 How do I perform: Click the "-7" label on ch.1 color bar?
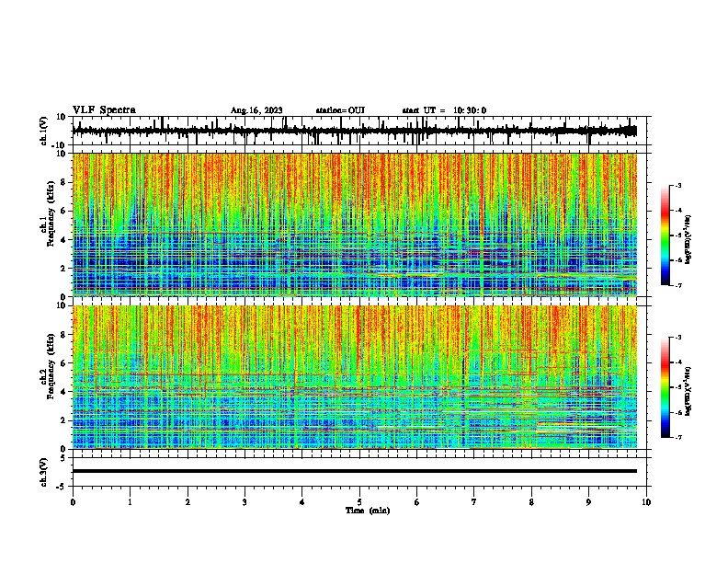[x=678, y=285]
